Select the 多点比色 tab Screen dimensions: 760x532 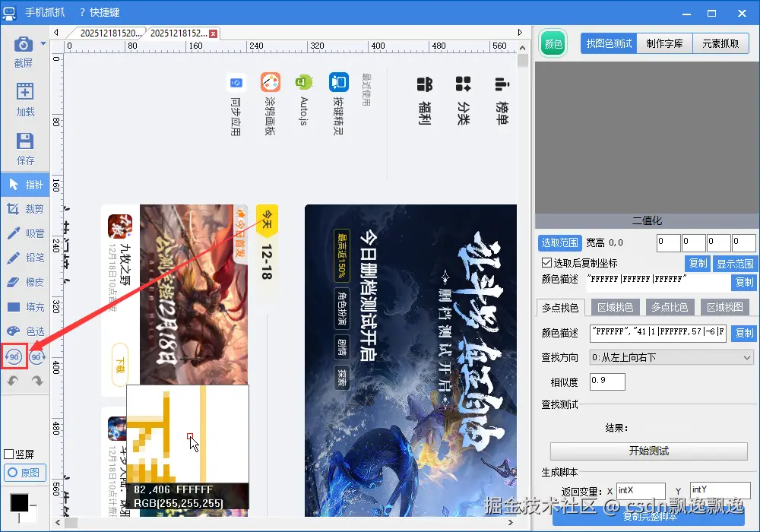click(x=670, y=307)
